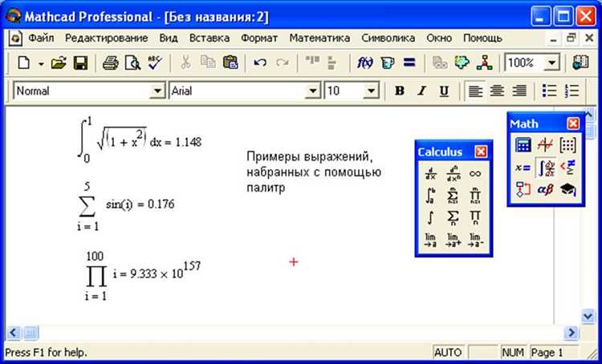
Task: Save the worksheet with floppy disk icon
Action: point(80,63)
